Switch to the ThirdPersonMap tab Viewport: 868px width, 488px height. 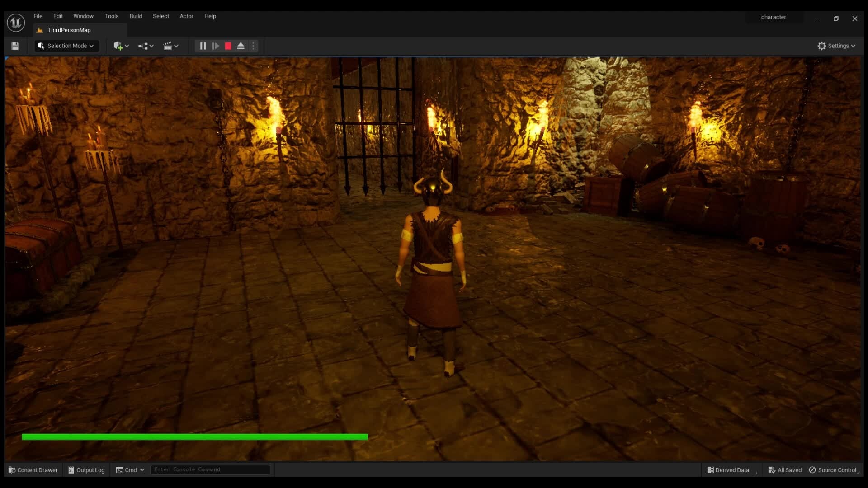click(x=69, y=30)
